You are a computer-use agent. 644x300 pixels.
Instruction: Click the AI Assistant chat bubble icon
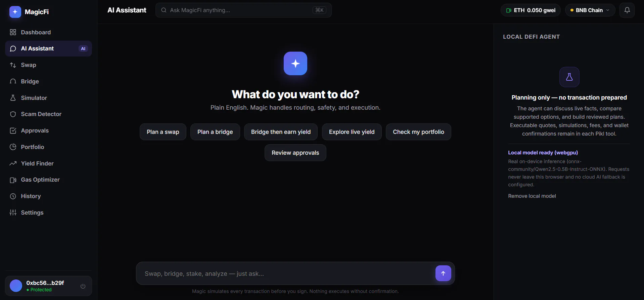(13, 49)
